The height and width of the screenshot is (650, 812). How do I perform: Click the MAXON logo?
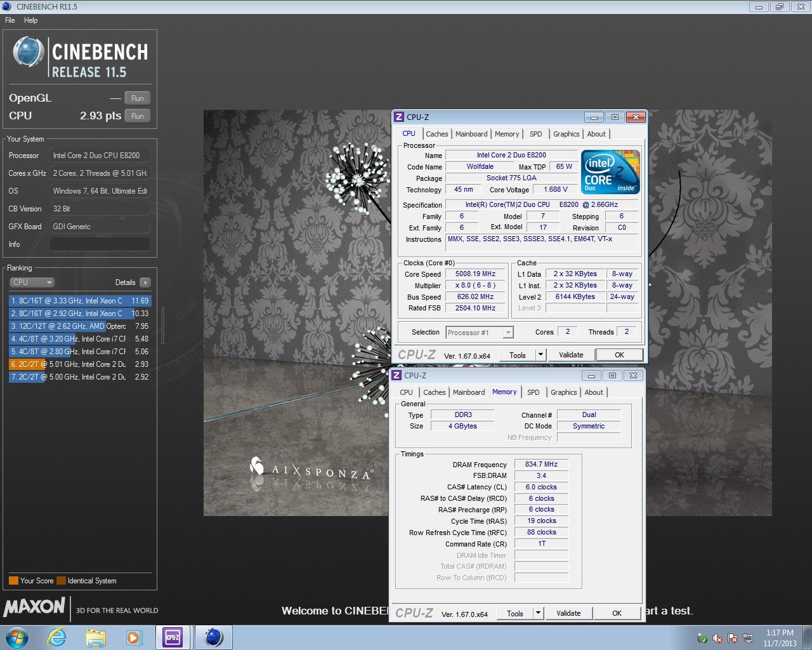coord(34,607)
